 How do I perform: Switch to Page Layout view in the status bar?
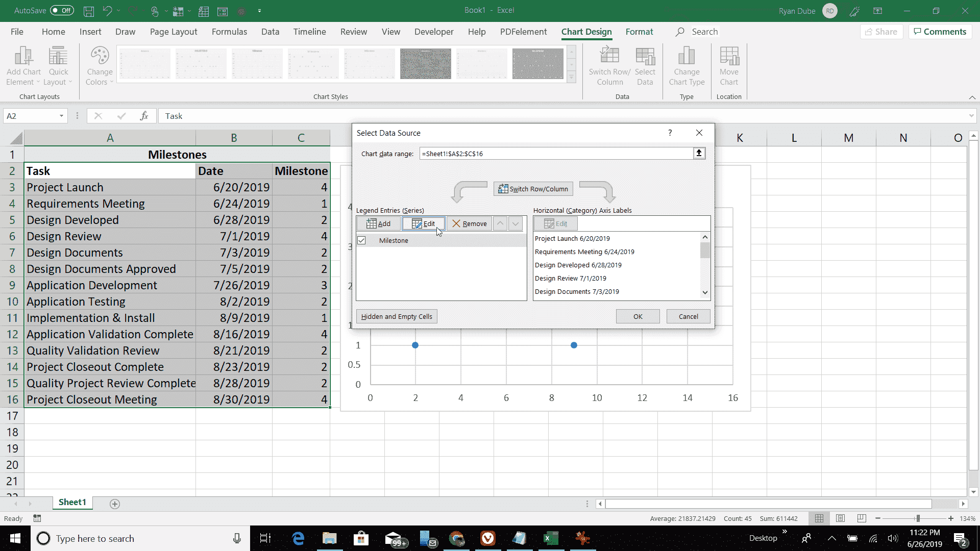click(x=840, y=518)
